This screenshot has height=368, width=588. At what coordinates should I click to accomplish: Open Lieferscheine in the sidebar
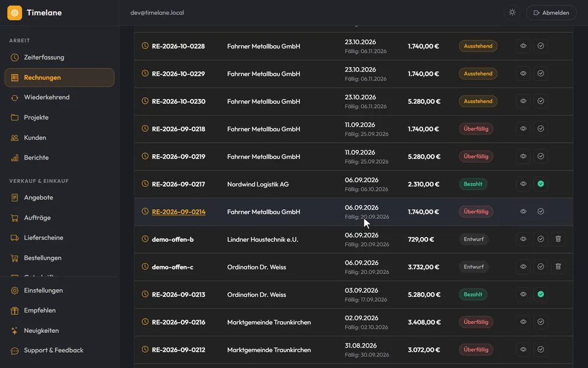coord(59,238)
